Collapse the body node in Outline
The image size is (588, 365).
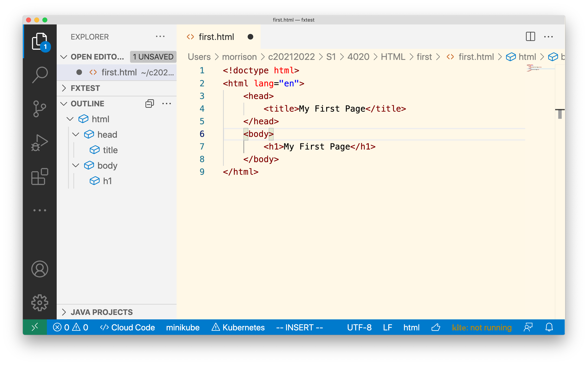click(76, 165)
